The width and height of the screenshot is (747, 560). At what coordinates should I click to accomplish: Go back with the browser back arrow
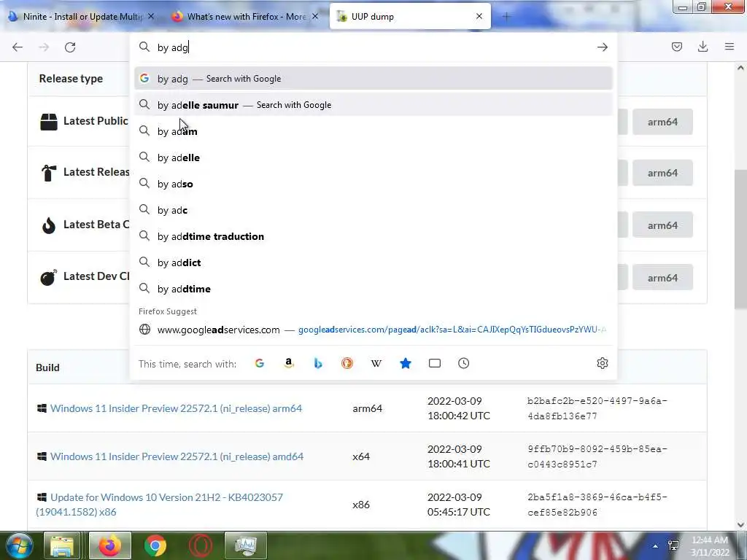18,47
